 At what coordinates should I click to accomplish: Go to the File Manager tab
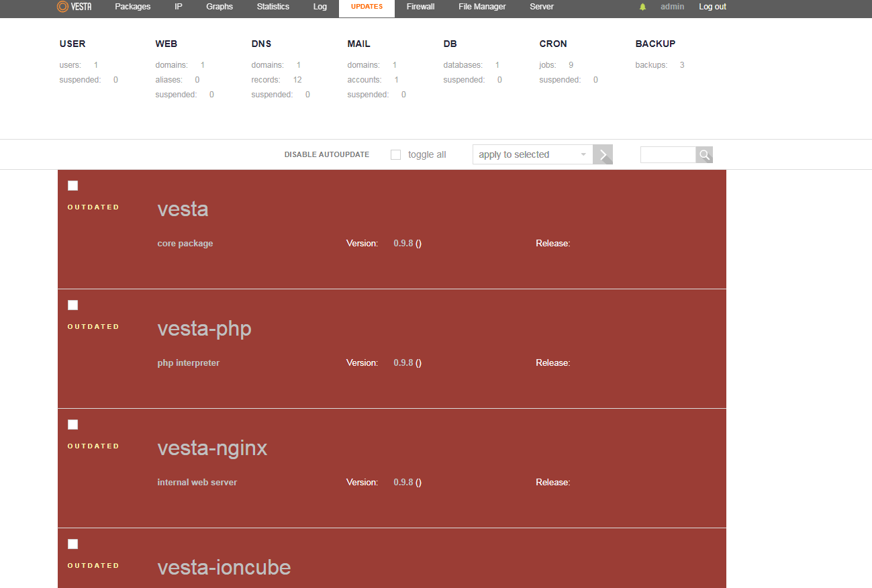482,7
